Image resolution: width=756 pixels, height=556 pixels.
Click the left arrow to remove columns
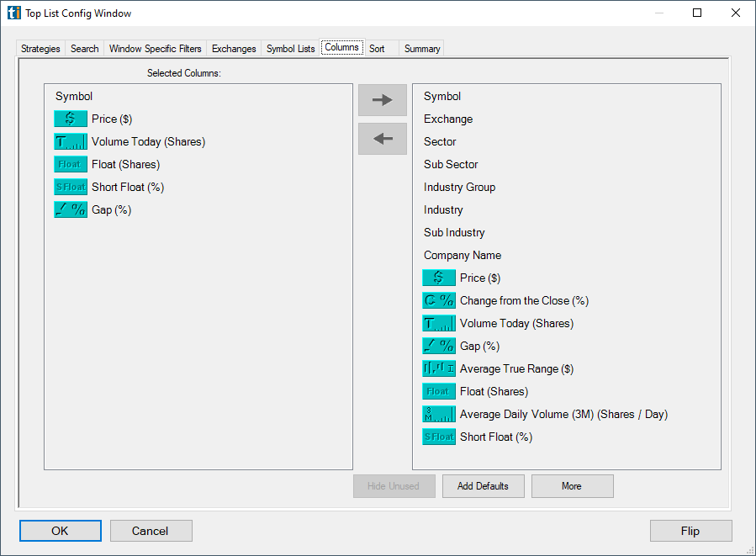382,139
